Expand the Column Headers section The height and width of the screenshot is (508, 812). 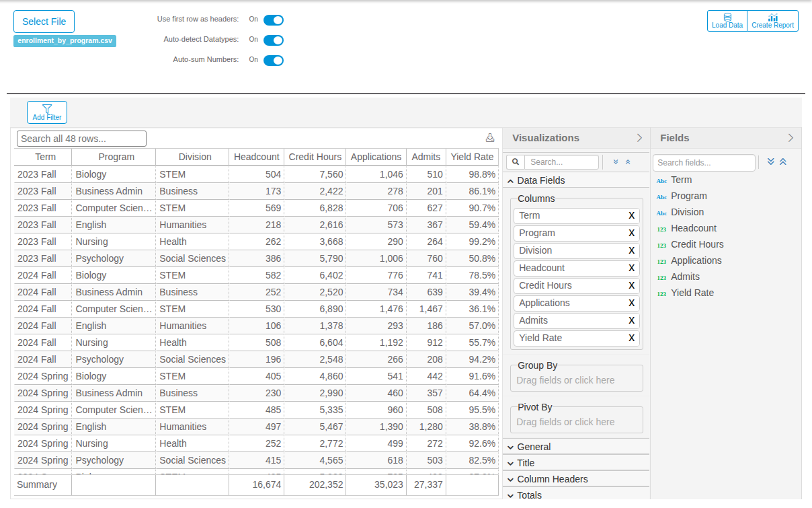point(576,479)
